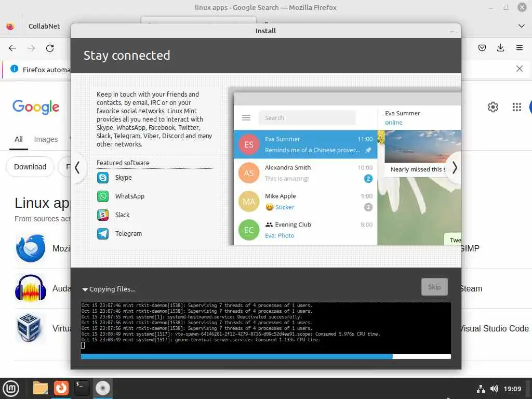Open the volume tray icon

pos(494,389)
